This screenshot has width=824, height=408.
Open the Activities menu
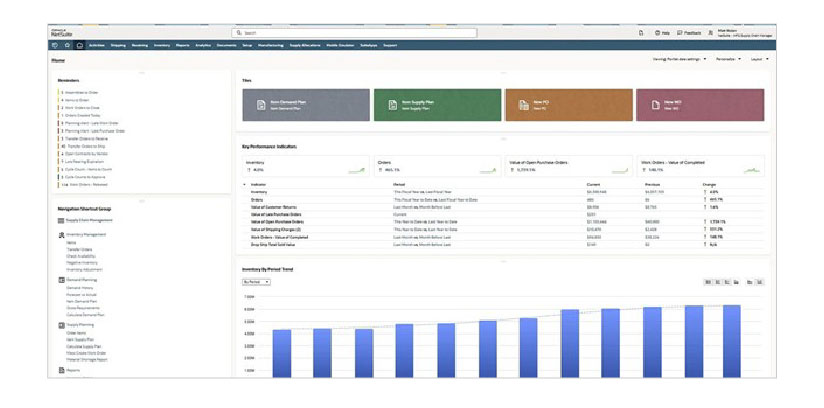pyautogui.click(x=97, y=45)
